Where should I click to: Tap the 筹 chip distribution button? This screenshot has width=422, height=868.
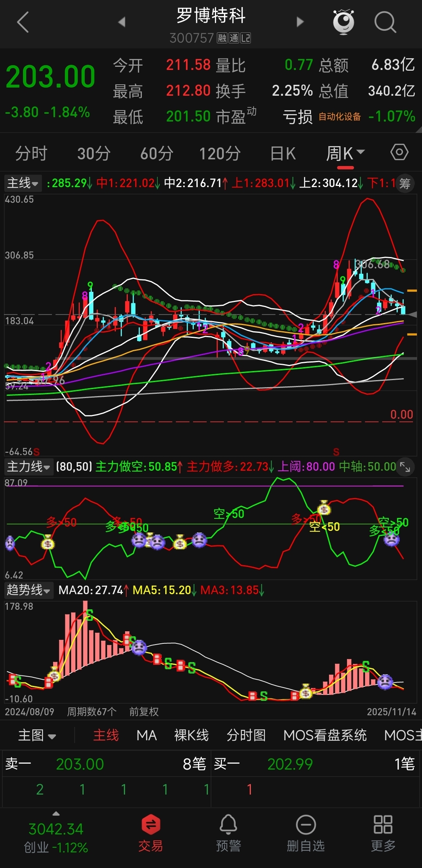[405, 183]
